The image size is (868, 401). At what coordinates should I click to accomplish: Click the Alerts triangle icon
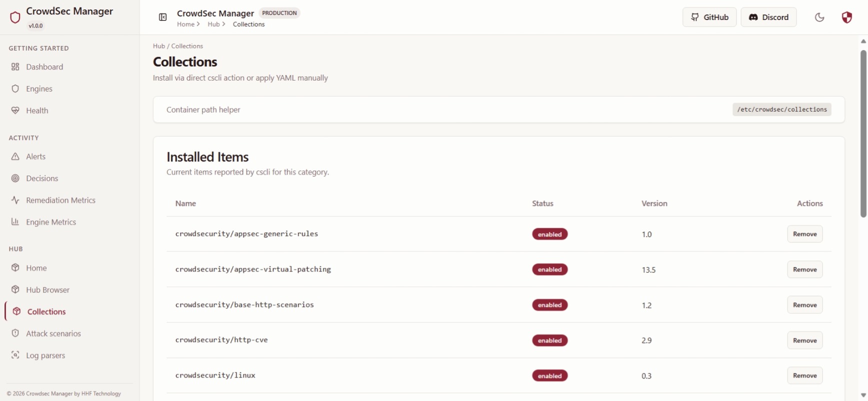tap(16, 156)
